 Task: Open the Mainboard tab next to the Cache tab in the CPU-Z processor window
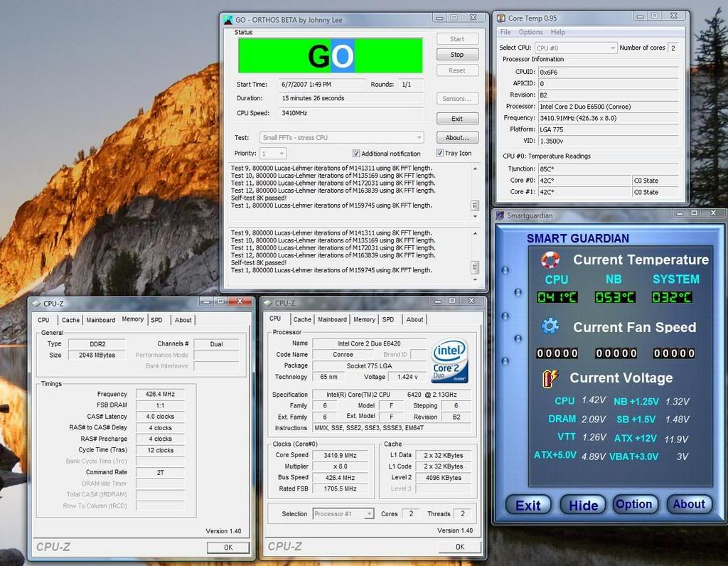pyautogui.click(x=332, y=319)
